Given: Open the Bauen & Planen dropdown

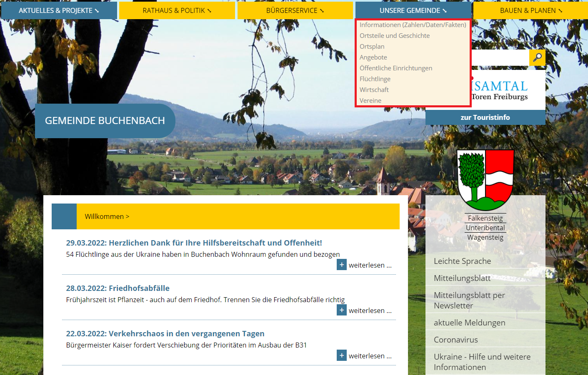Looking at the screenshot, I should 530,10.
